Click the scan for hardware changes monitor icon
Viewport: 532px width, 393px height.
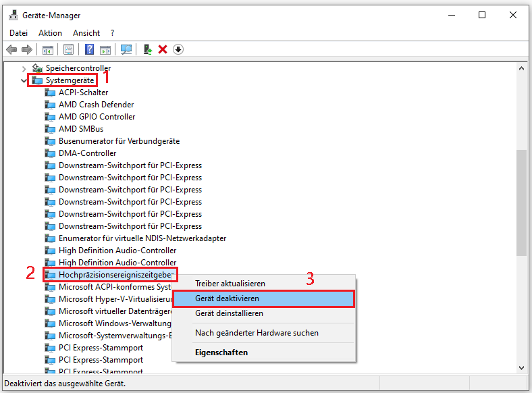[x=126, y=49]
